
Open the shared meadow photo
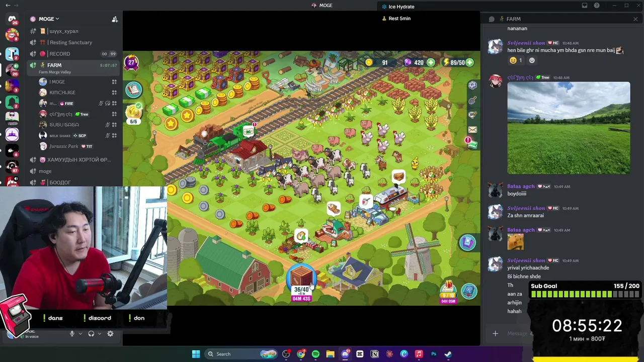tap(569, 128)
